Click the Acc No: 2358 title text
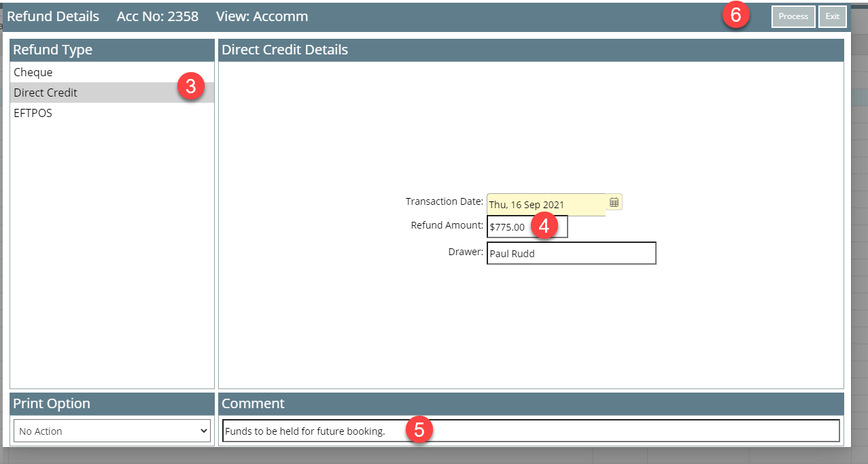This screenshot has width=868, height=464. click(158, 16)
